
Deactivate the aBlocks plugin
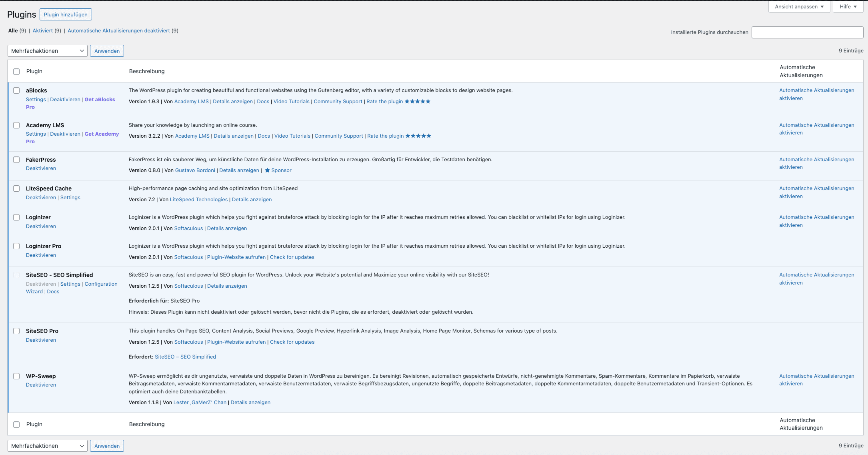65,99
